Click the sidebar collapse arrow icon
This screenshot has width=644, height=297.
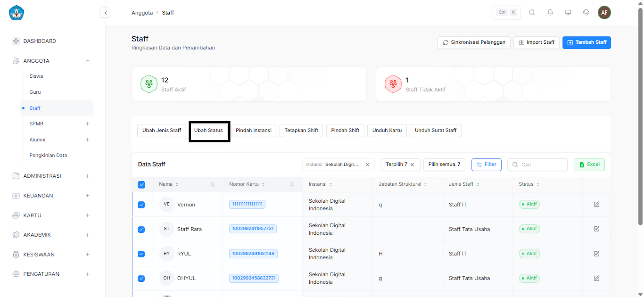[105, 13]
